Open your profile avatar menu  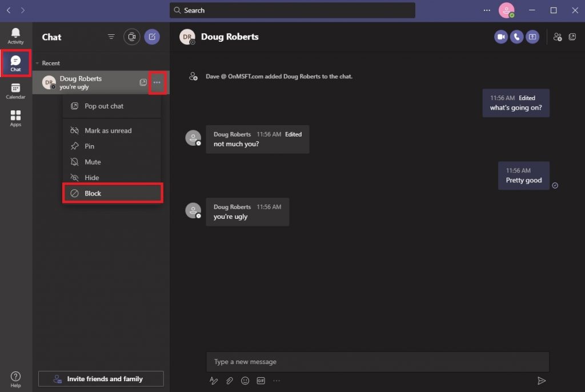click(x=506, y=10)
